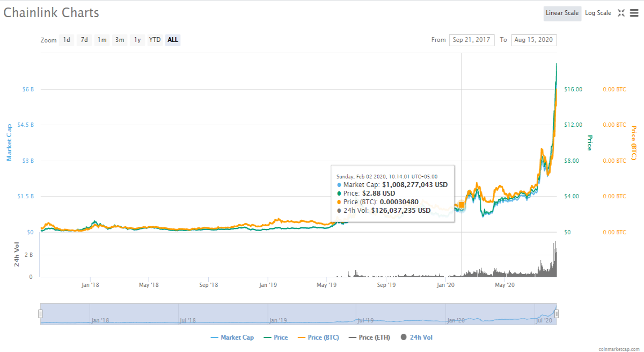The width and height of the screenshot is (644, 352).
Task: Open the fullscreen expand icon
Action: (621, 13)
